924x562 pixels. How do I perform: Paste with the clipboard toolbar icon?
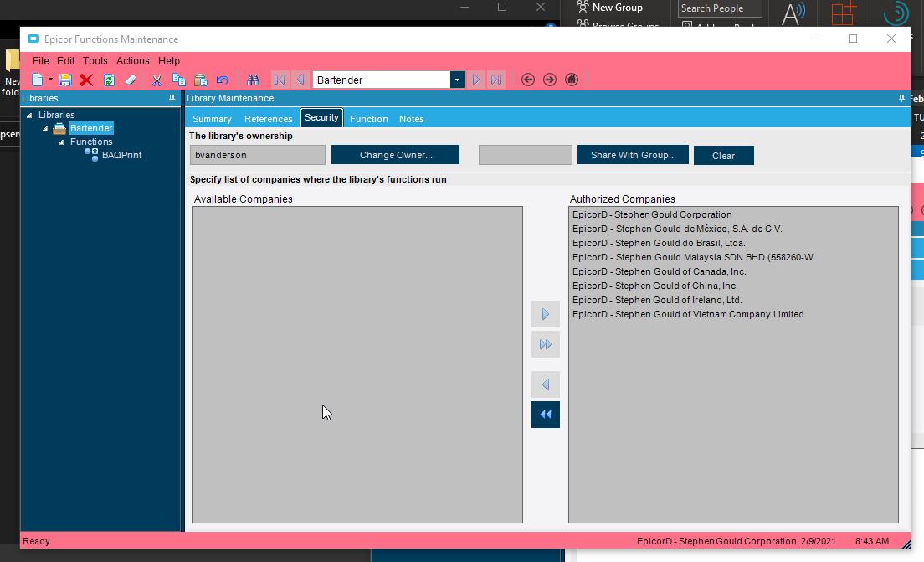click(200, 80)
